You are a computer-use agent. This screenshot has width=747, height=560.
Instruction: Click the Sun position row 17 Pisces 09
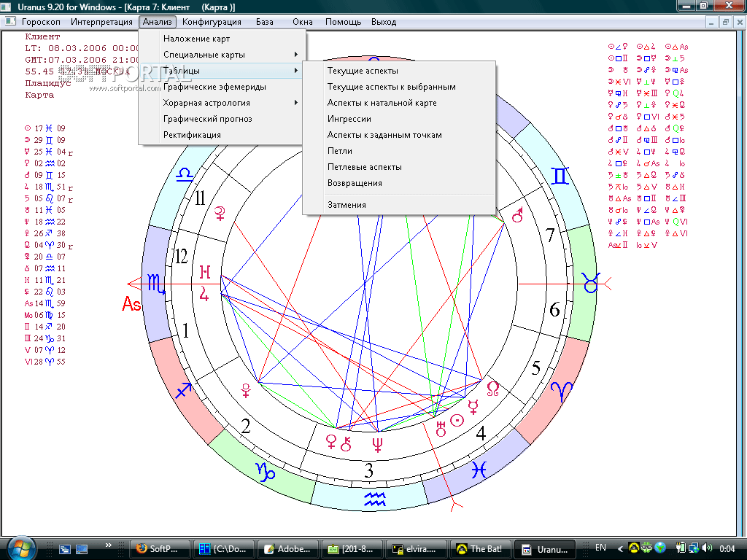click(x=45, y=128)
